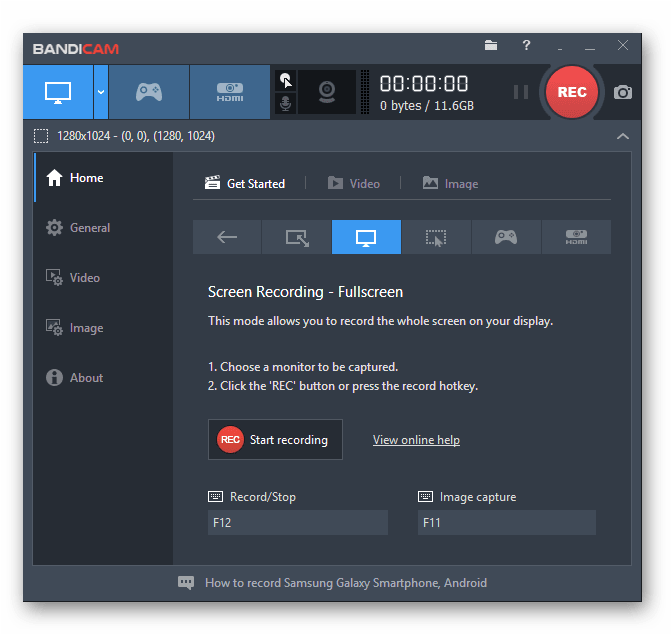Toggle the webcam overlay
The width and height of the screenshot is (671, 634).
click(326, 92)
